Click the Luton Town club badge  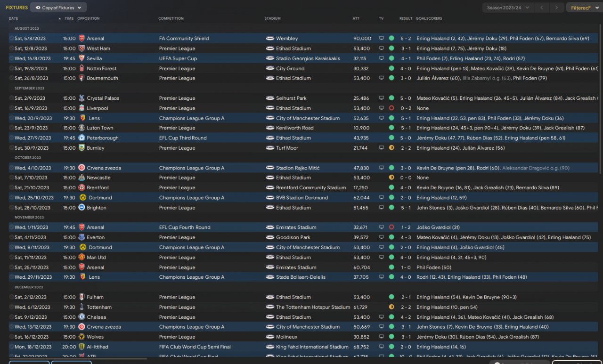tap(81, 128)
